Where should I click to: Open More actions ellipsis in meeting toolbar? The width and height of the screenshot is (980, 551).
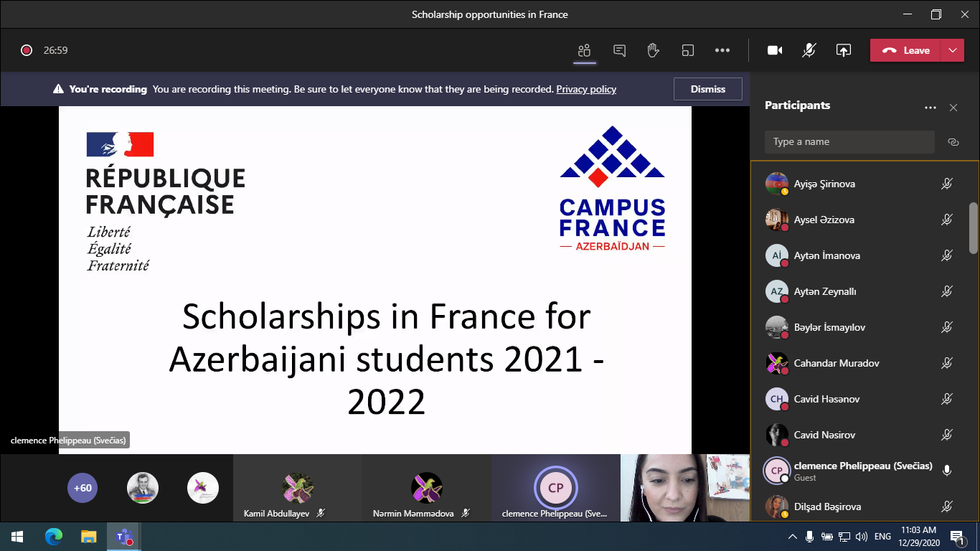pyautogui.click(x=722, y=50)
